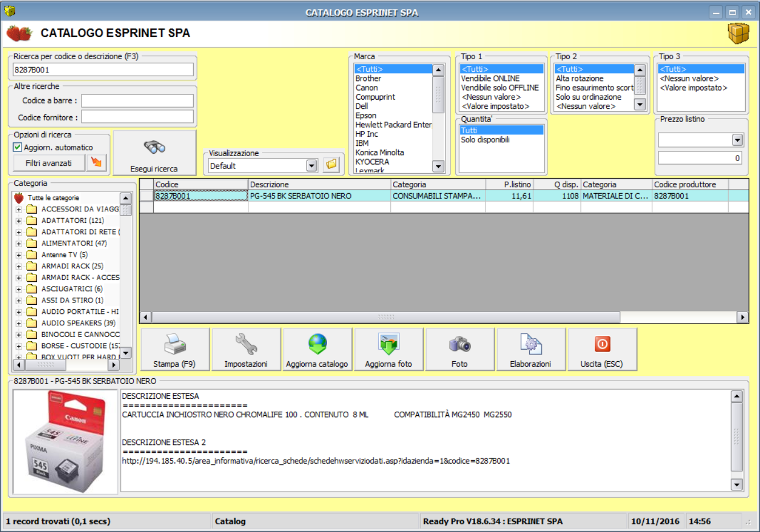Click the Marca list scroll down arrow

pyautogui.click(x=438, y=166)
